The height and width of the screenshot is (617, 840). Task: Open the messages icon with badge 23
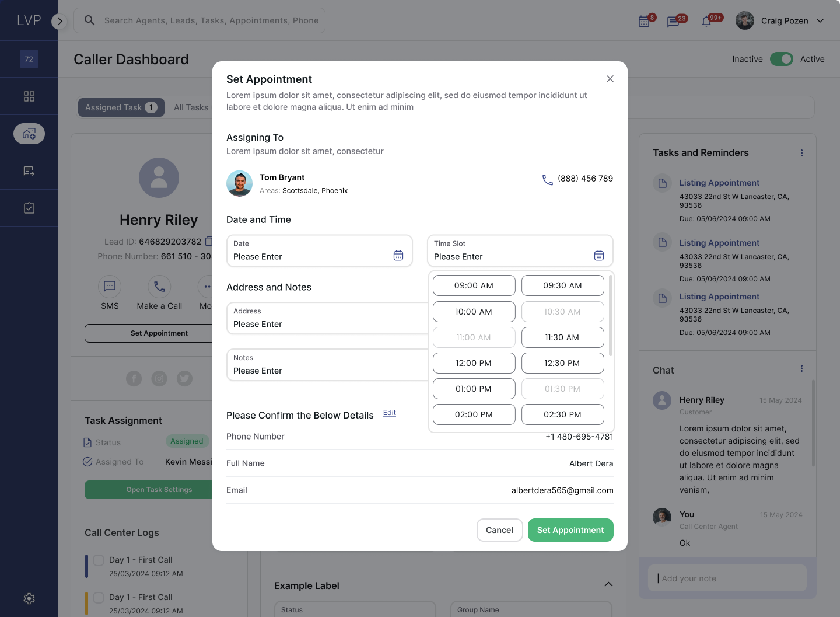point(673,22)
